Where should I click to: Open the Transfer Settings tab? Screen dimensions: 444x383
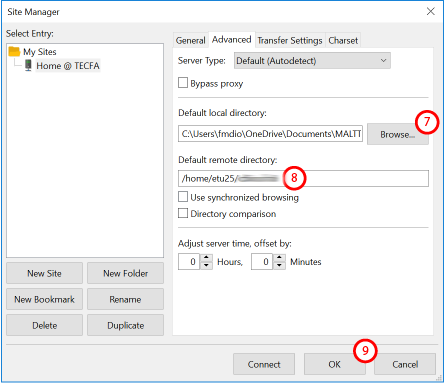point(290,40)
